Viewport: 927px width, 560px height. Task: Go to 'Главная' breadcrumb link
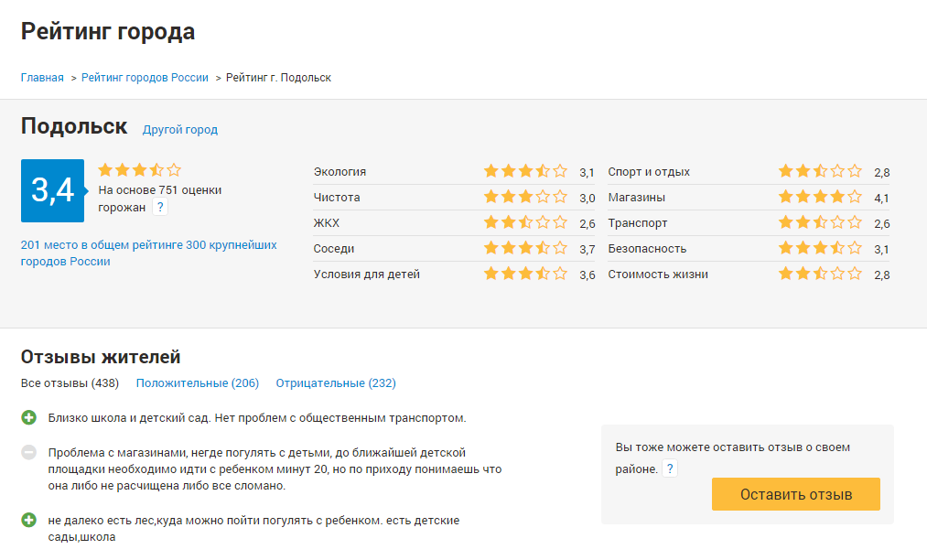click(x=42, y=78)
